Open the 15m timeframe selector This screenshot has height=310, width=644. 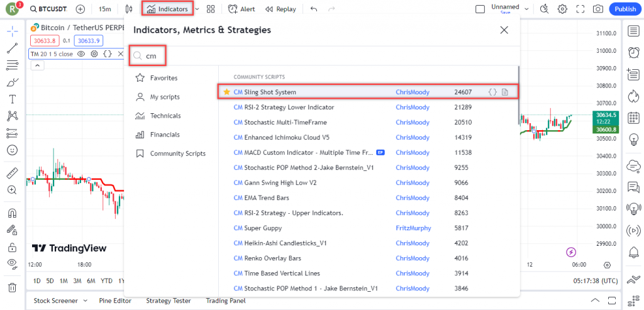tap(105, 9)
